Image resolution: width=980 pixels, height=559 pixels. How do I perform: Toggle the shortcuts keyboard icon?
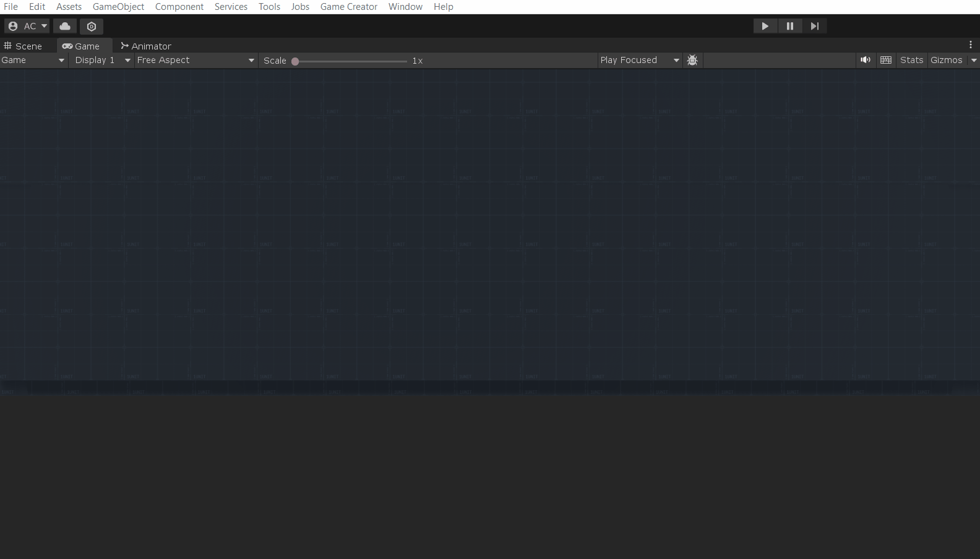pos(886,60)
